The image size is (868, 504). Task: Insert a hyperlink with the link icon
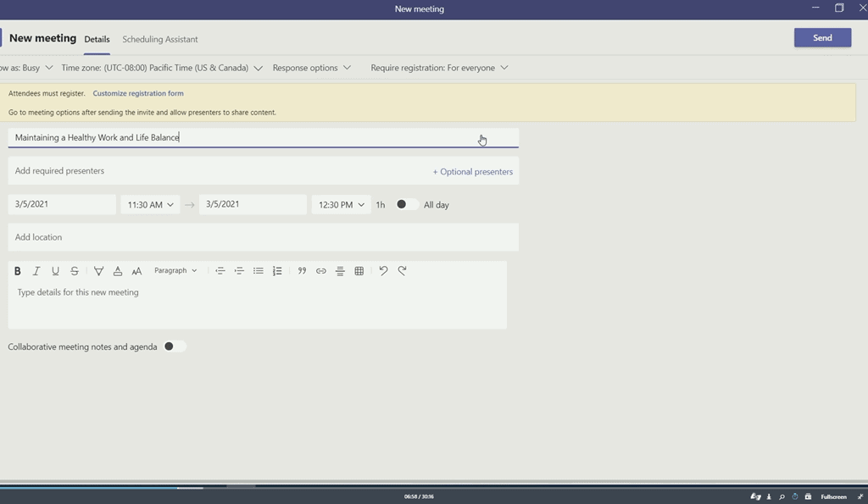coord(321,271)
